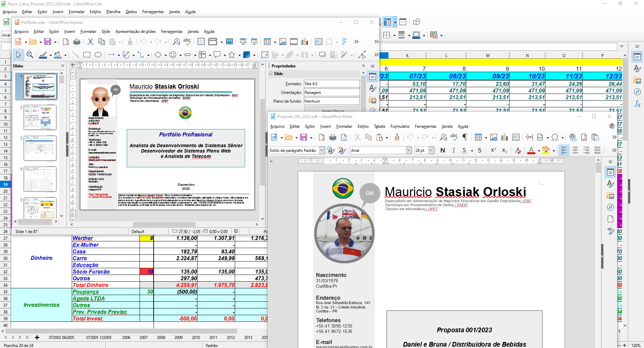This screenshot has height=348, width=644.
Task: Close the Propriedades sidebar deck in Impress
Action: (x=364, y=66)
